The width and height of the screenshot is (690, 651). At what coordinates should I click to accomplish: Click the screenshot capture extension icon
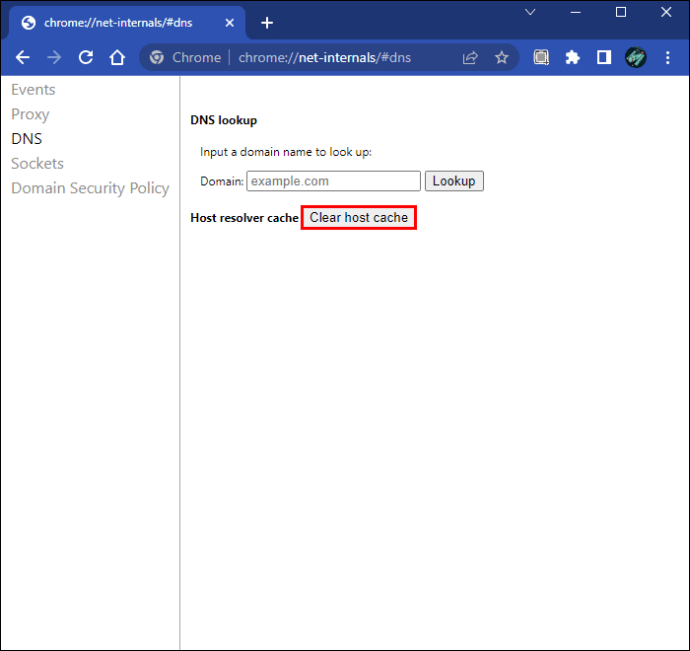[541, 58]
